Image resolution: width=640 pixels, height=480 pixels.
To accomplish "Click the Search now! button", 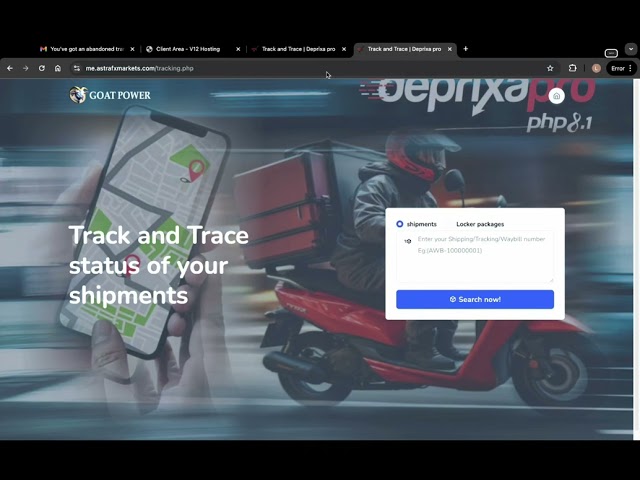I will click(x=475, y=299).
